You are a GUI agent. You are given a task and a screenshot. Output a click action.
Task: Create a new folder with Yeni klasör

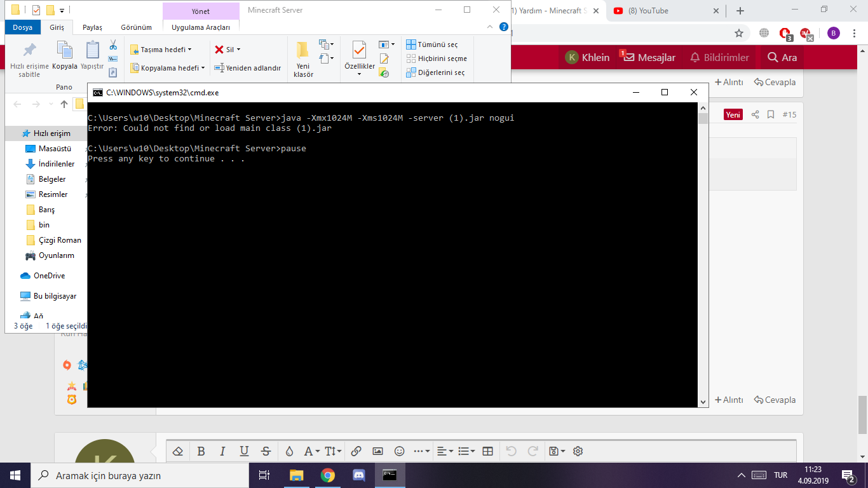click(303, 59)
